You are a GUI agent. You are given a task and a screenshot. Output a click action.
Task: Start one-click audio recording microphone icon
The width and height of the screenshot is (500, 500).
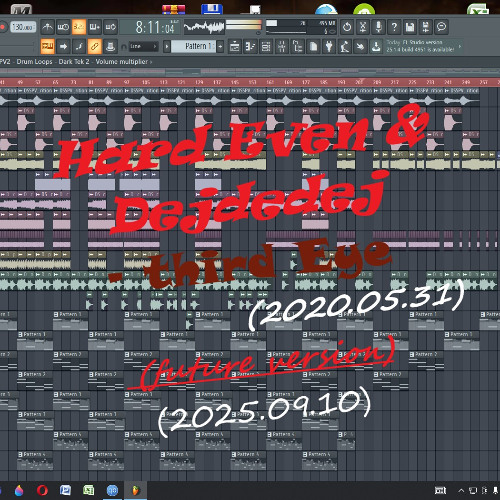tap(378, 27)
